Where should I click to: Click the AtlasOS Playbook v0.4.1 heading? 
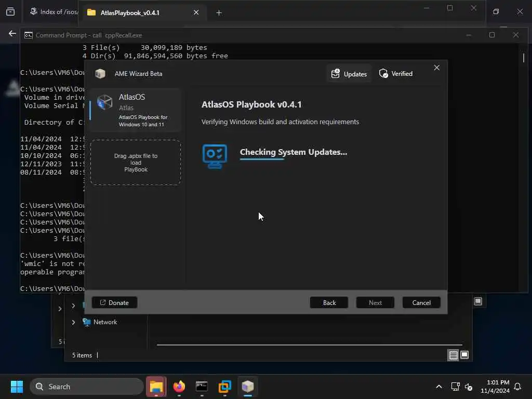(251, 104)
